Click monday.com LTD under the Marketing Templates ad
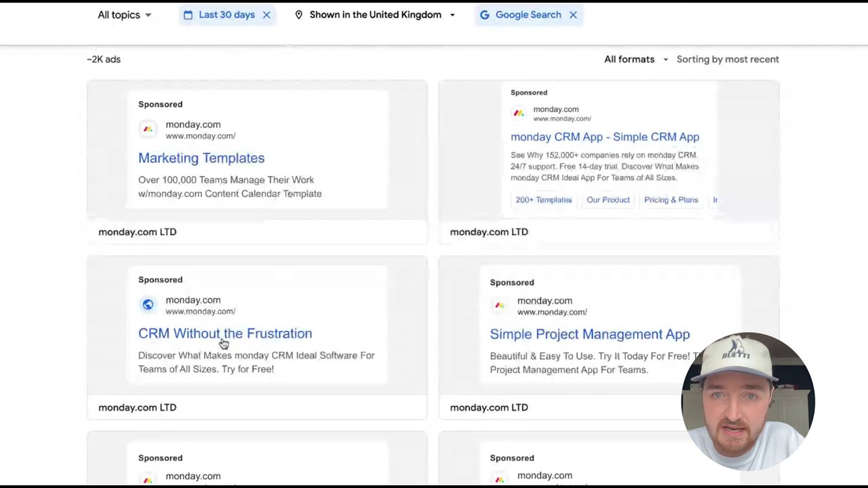868x488 pixels. [138, 232]
